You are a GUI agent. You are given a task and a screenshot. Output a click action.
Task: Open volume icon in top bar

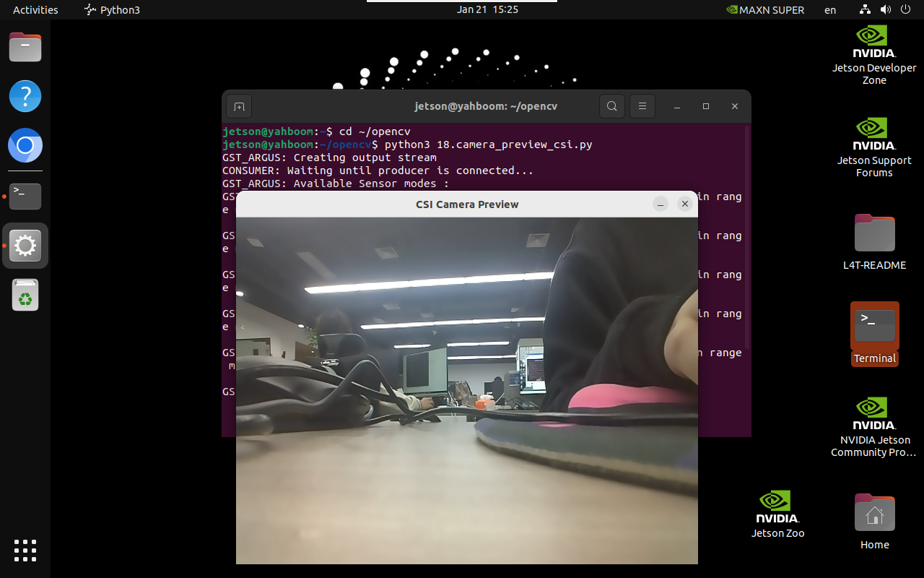click(x=885, y=10)
